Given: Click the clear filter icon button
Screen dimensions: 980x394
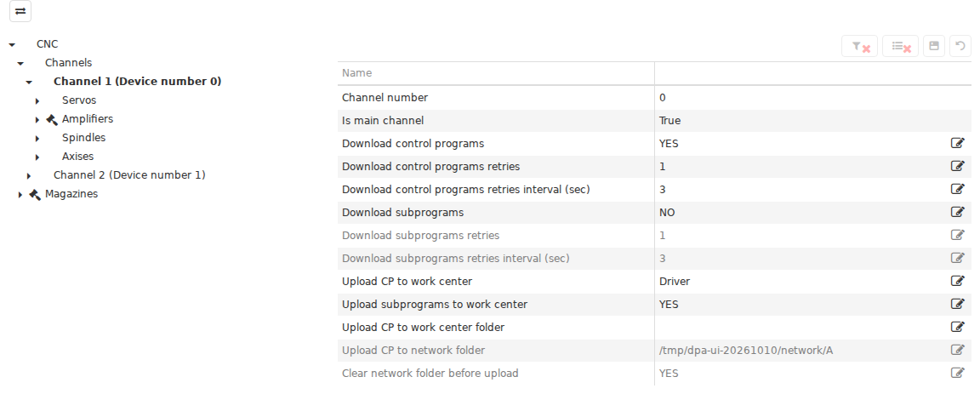Looking at the screenshot, I should click(x=860, y=46).
